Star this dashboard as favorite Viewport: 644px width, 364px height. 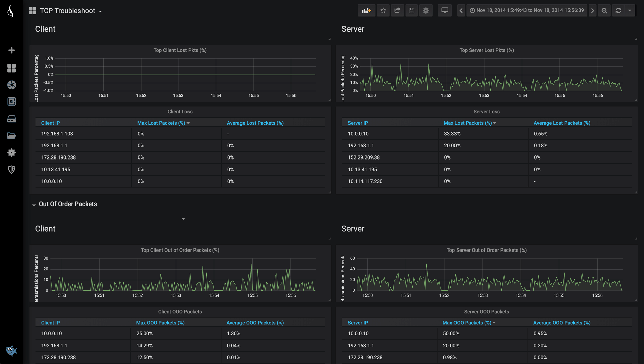pos(383,11)
